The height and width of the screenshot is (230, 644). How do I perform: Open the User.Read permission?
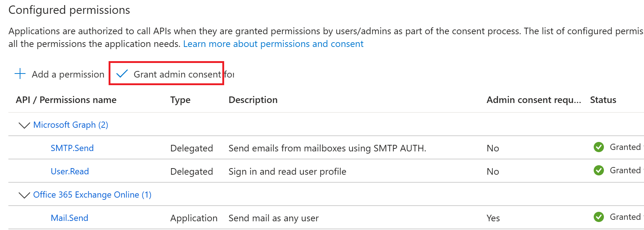70,171
